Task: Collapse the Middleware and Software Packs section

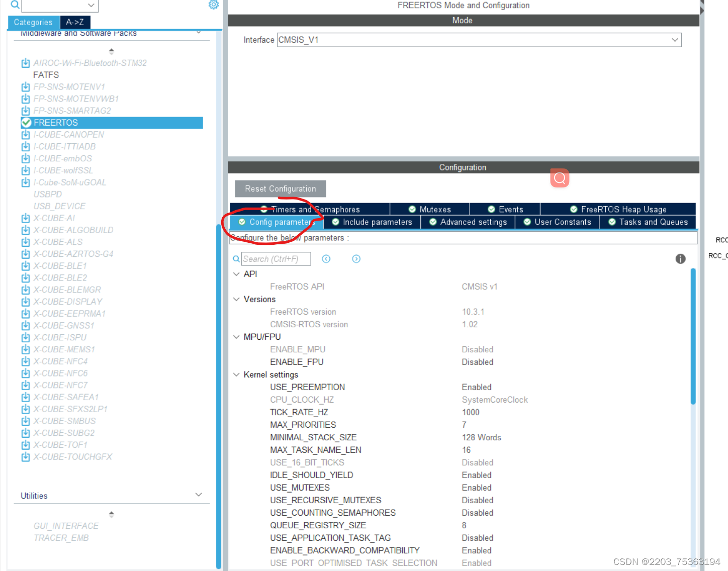Action: (x=199, y=33)
